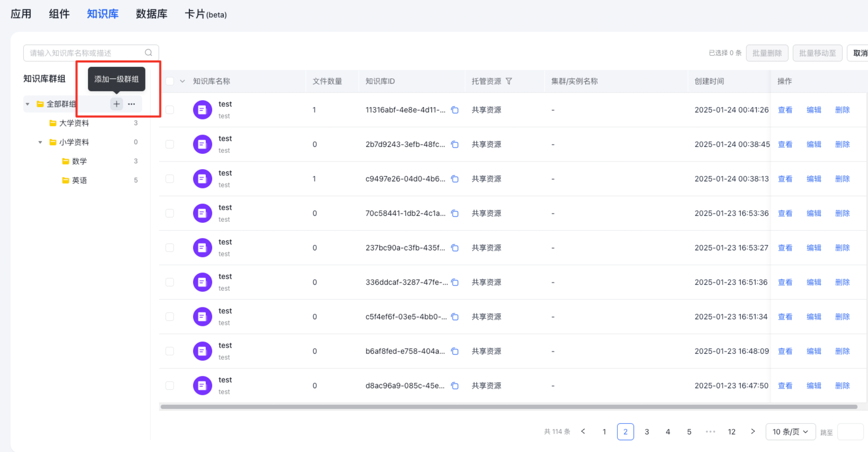Viewport: 868px width, 452px height.
Task: Click the purple knowledge base icon in the 11316abf row
Action: click(202, 110)
